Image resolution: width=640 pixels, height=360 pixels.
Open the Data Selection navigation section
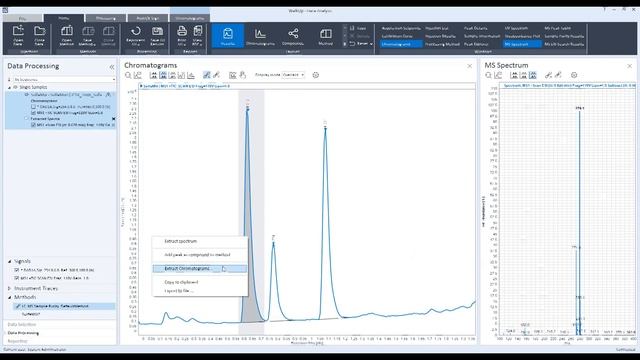[22, 324]
